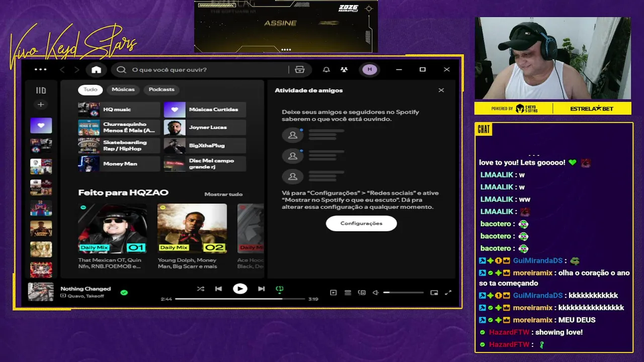Open Connect to a device icon
644x362 pixels.
click(362, 293)
